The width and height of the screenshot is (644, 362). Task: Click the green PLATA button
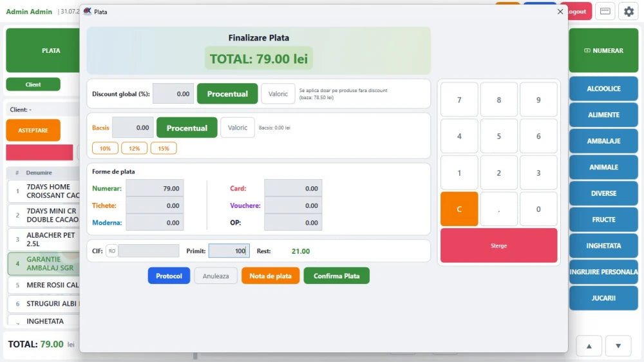[x=43, y=50]
